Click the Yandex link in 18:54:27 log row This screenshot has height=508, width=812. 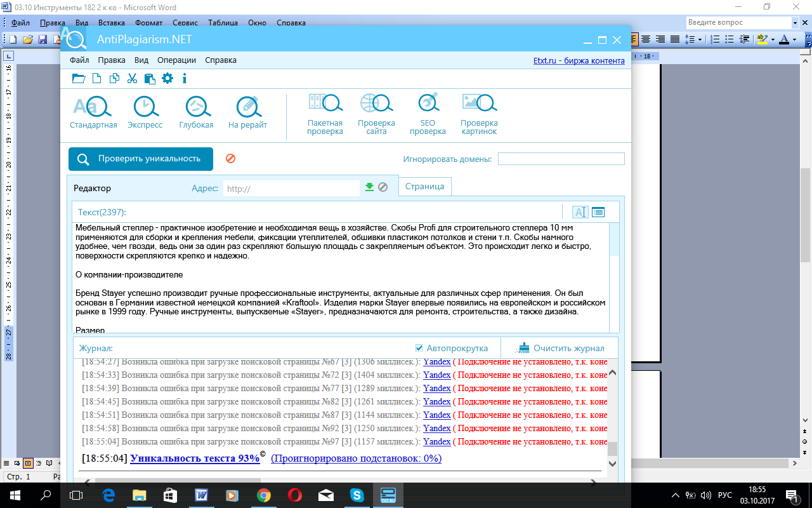(437, 361)
